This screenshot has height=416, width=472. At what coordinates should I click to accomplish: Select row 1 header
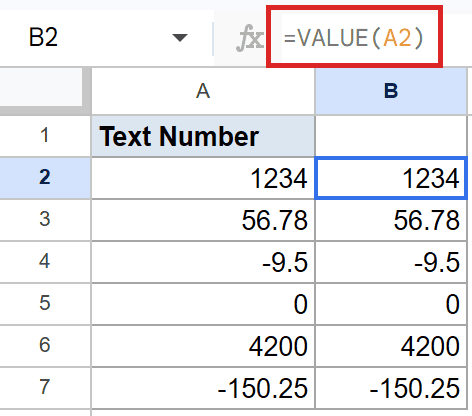[x=45, y=136]
